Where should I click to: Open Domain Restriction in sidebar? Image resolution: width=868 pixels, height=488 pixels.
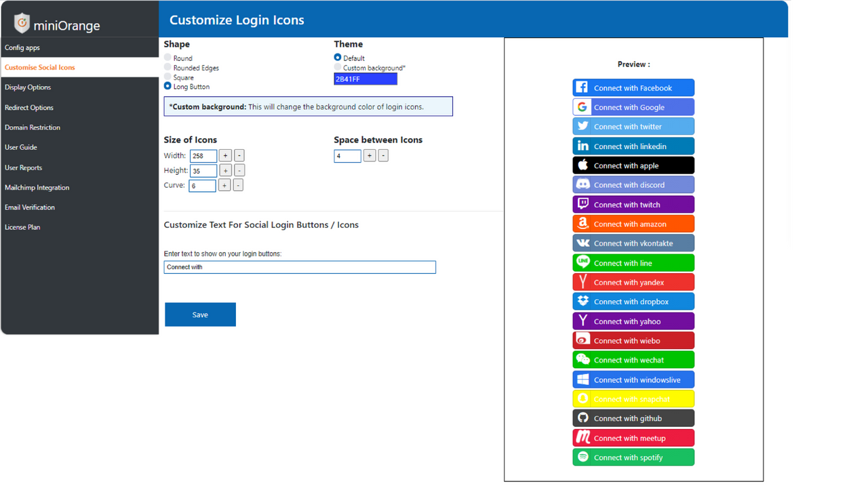pyautogui.click(x=79, y=127)
